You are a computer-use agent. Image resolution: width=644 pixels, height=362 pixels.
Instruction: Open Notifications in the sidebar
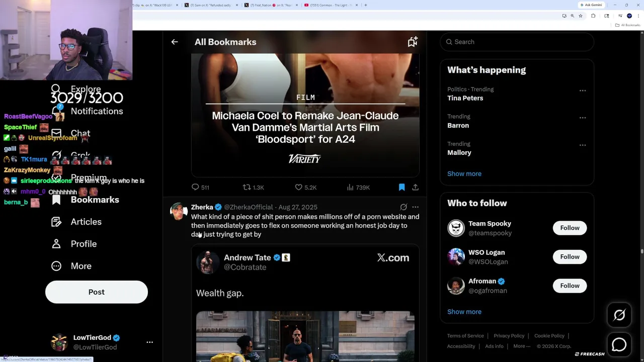[97, 111]
